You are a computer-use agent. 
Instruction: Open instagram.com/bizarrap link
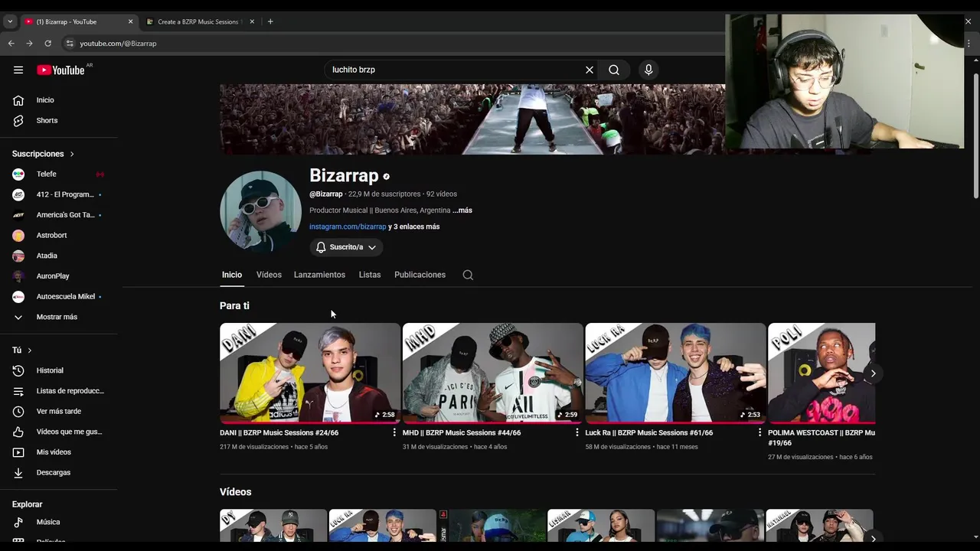pyautogui.click(x=348, y=227)
